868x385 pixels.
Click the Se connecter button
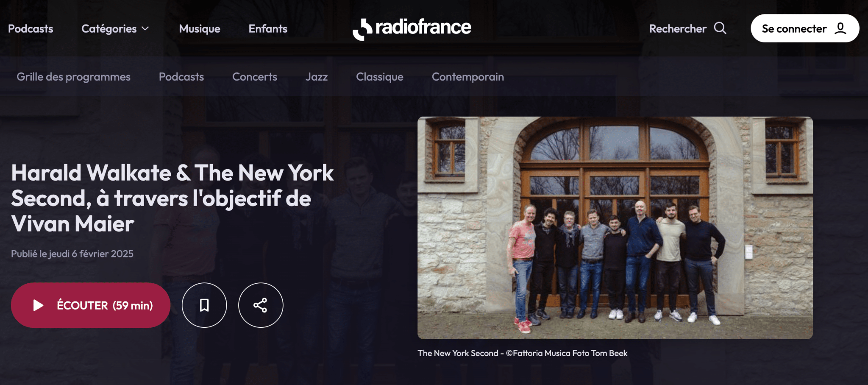pos(805,28)
